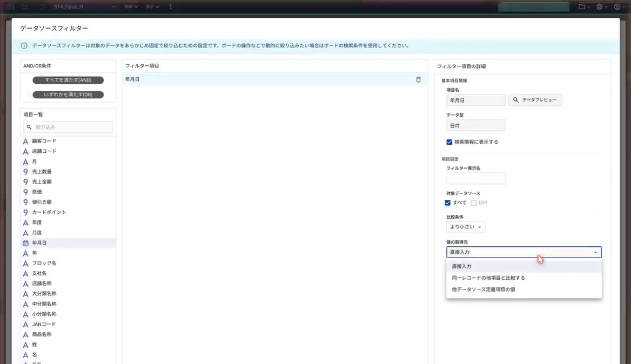Click the text-type icon beside ブロック名
Screen dimensions: 631x364
(x=25, y=264)
